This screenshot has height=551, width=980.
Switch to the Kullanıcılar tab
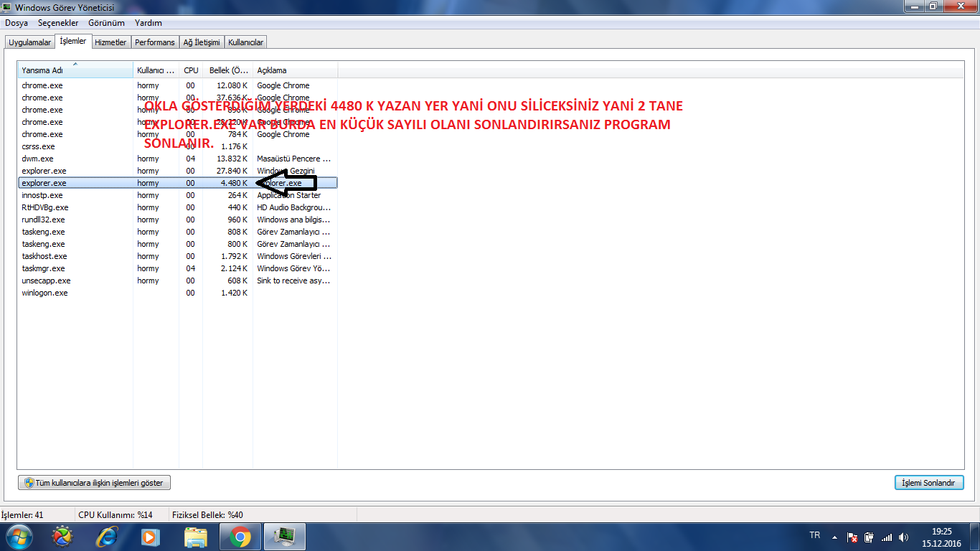[246, 42]
